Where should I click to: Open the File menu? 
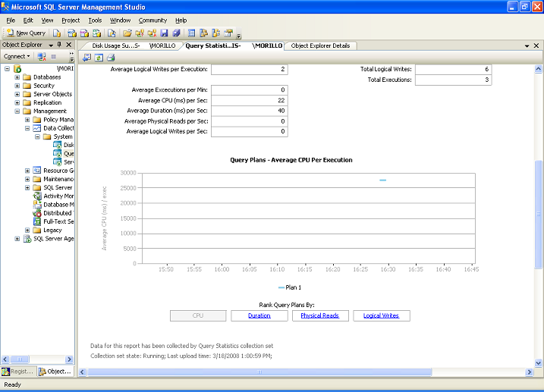tap(11, 20)
